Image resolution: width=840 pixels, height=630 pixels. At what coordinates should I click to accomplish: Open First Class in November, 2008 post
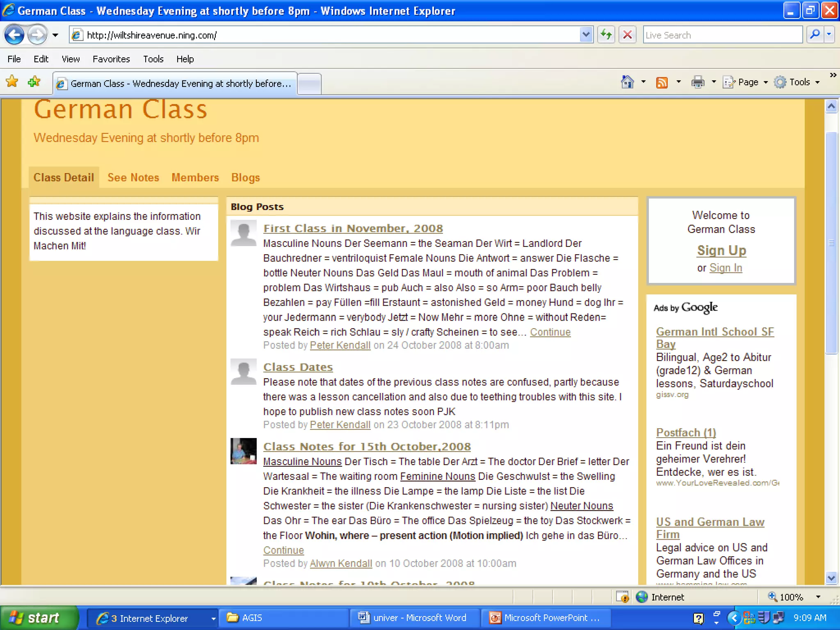[353, 228]
